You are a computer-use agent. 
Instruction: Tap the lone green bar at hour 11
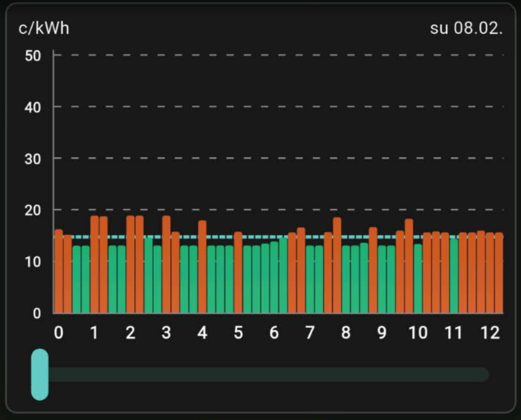click(453, 276)
